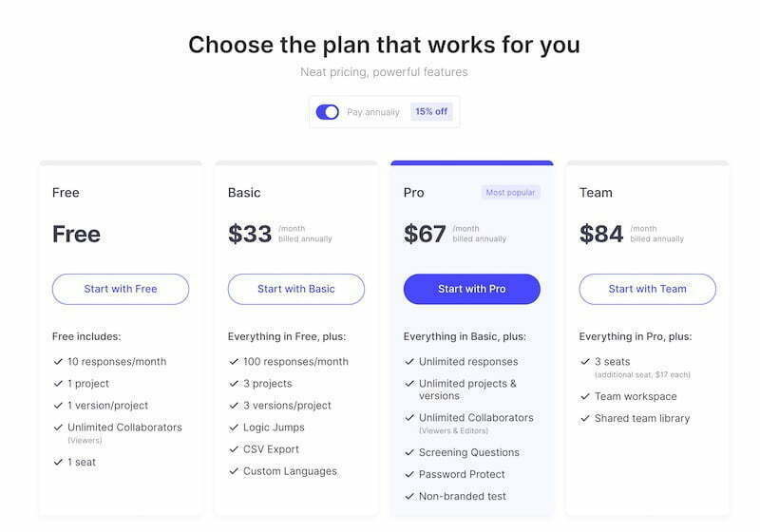
Task: Click checkmark beside 10 responses/month
Action: click(x=58, y=361)
